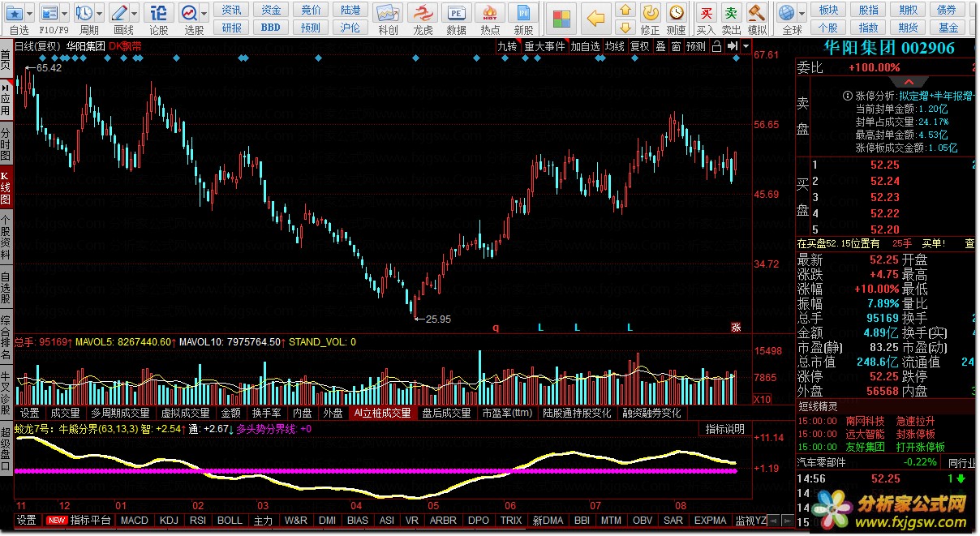The image size is (980, 536).
Task: Expand the 画线 drawing dropdown arrow
Action: (134, 14)
